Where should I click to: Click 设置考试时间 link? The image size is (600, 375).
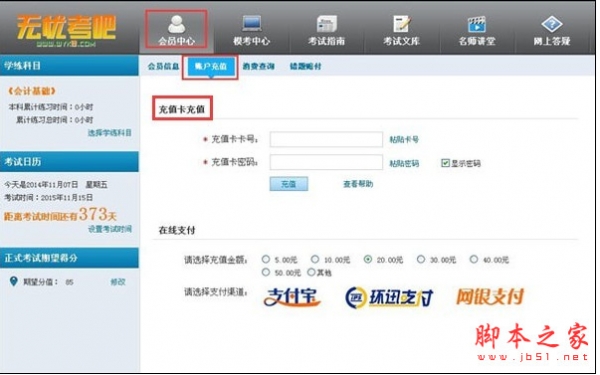coord(110,229)
